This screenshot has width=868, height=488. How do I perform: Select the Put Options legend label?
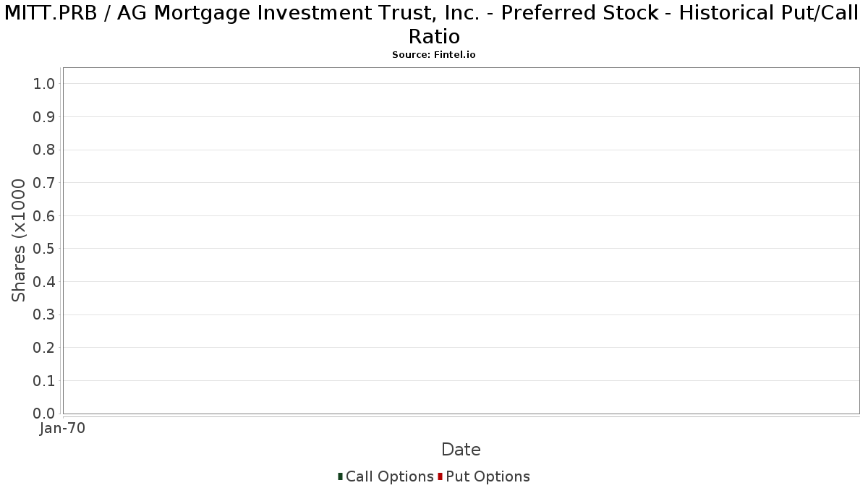488,476
